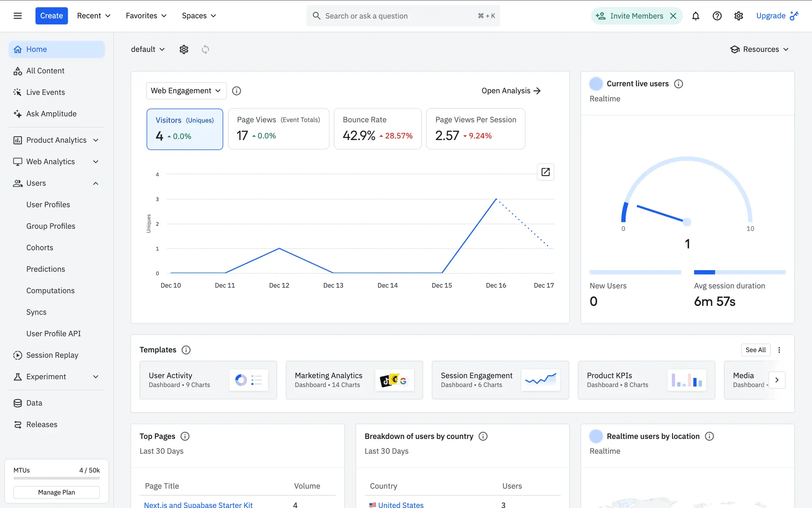Collapse the Users sidebar section
This screenshot has width=812, height=508.
(96, 183)
